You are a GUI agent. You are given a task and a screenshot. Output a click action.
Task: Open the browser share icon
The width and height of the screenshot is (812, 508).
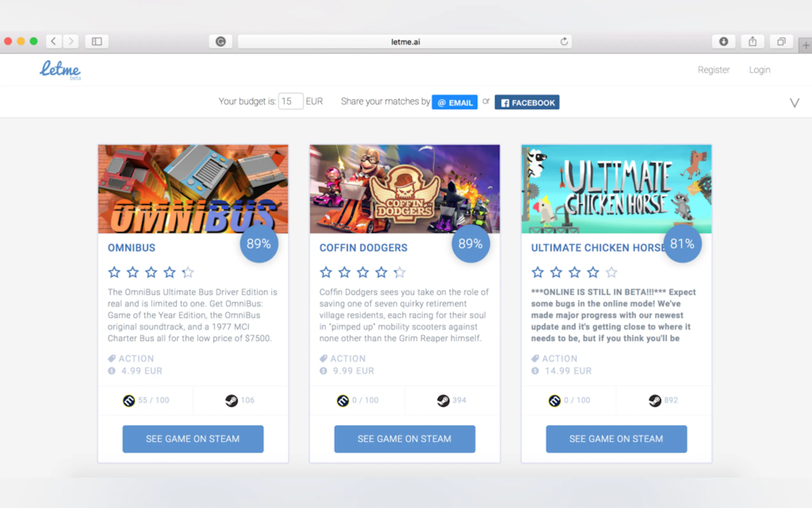pos(753,41)
